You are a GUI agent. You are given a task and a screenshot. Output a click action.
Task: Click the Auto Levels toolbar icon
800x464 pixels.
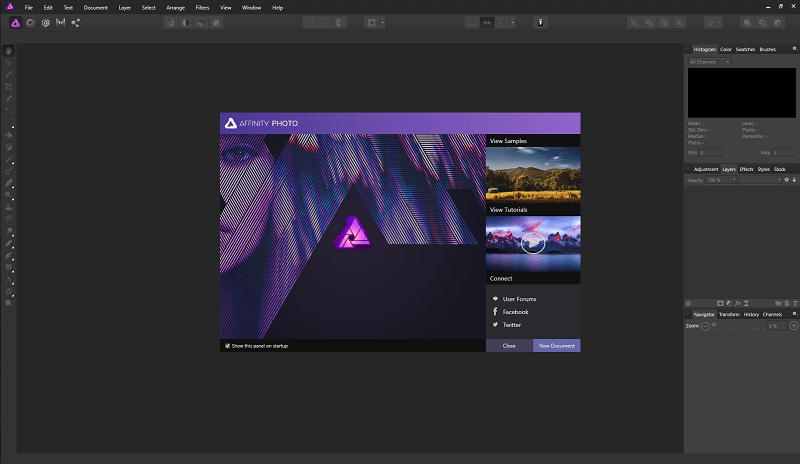click(171, 22)
